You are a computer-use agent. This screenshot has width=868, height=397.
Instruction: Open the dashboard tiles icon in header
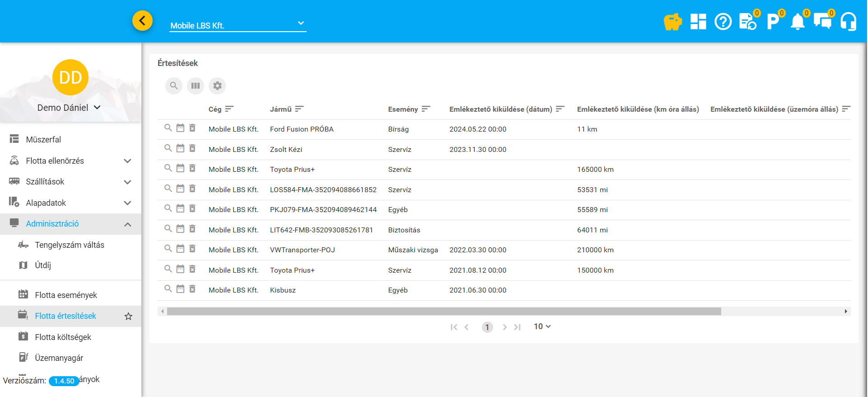[x=698, y=22]
